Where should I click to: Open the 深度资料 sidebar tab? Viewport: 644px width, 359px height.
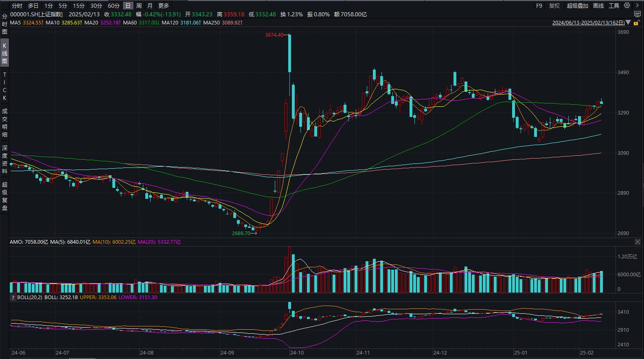tap(4, 159)
